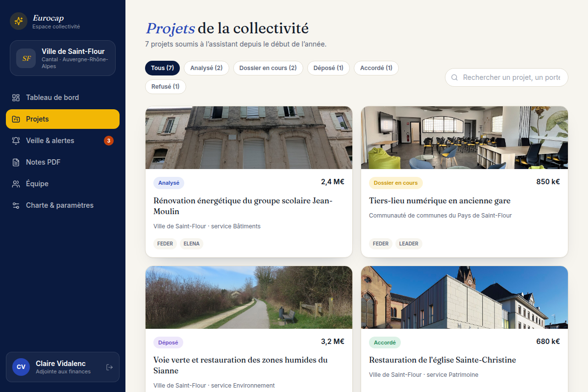Open Charte & paramètres

pyautogui.click(x=63, y=205)
